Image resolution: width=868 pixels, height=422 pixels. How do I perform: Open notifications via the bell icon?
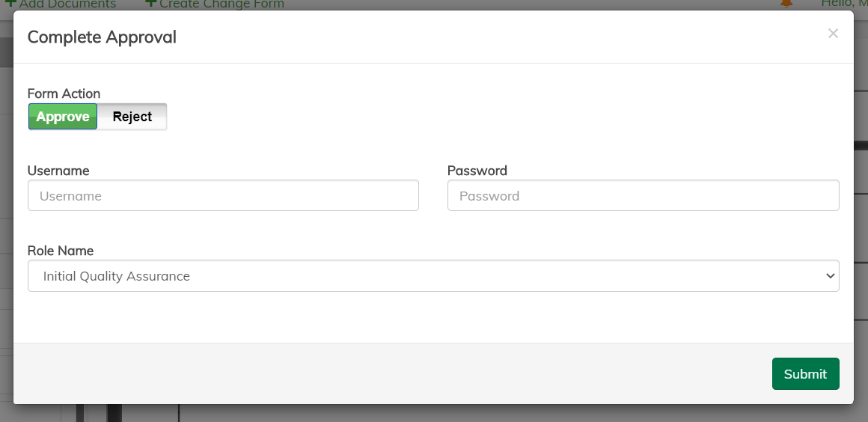tap(786, 4)
